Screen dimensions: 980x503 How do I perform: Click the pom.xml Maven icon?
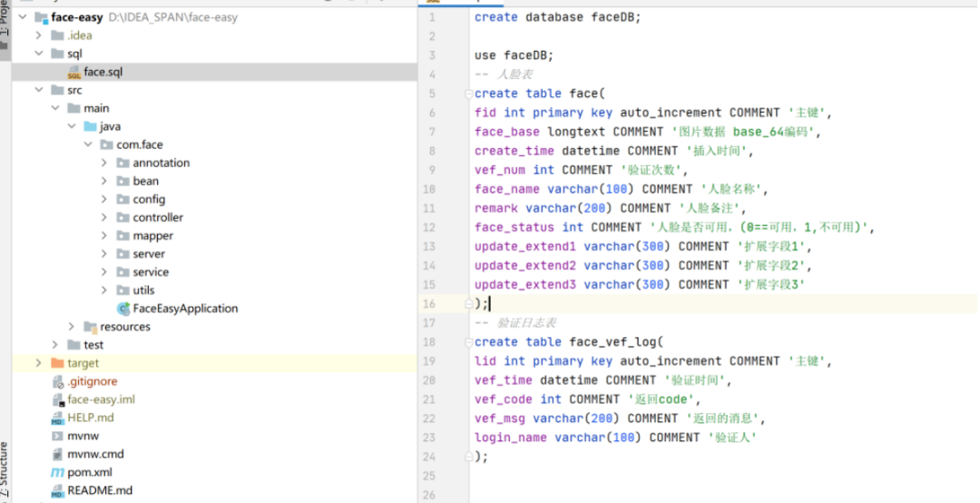(58, 473)
